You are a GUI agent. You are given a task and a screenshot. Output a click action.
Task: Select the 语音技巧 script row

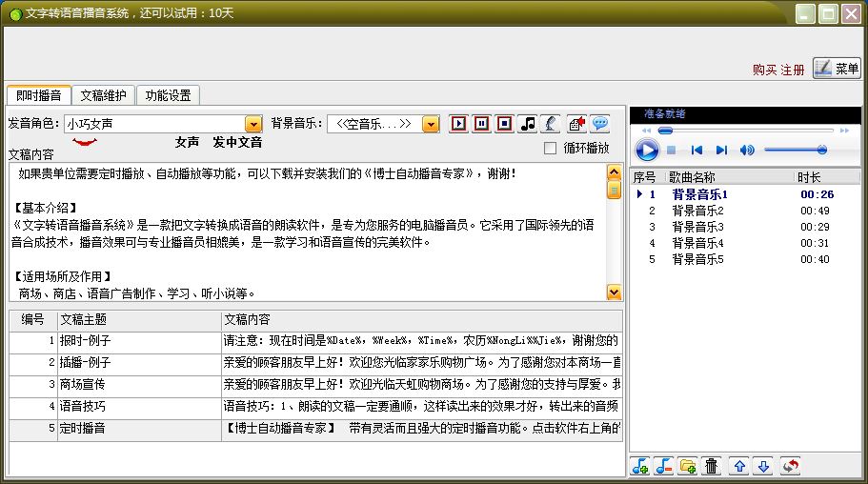pyautogui.click(x=315, y=407)
